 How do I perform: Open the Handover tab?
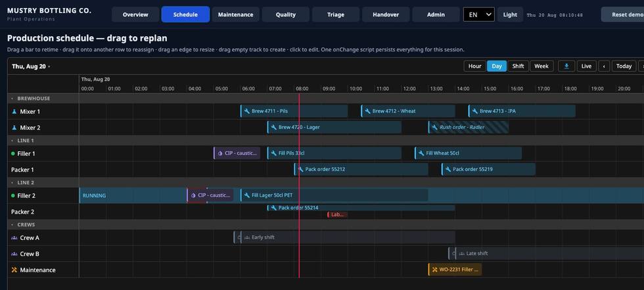click(x=386, y=14)
